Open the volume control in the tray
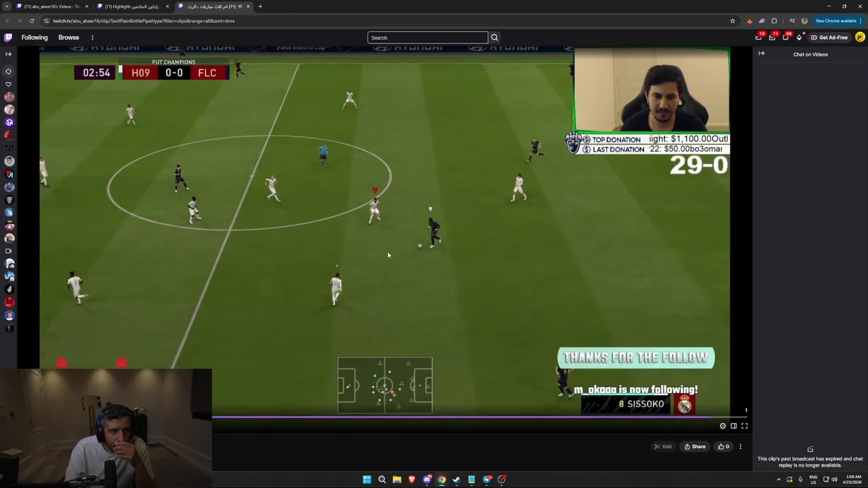The height and width of the screenshot is (488, 868). click(x=835, y=479)
